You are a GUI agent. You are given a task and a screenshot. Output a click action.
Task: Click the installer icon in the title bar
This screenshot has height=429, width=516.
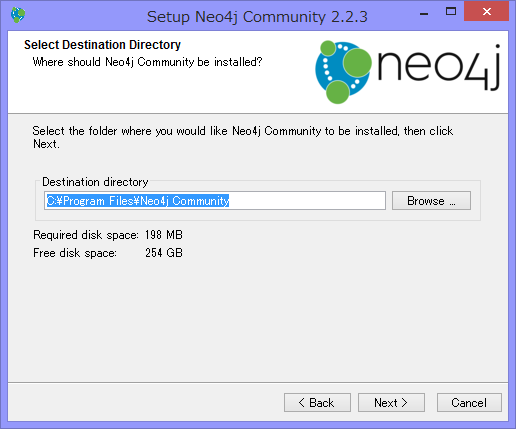click(x=18, y=15)
